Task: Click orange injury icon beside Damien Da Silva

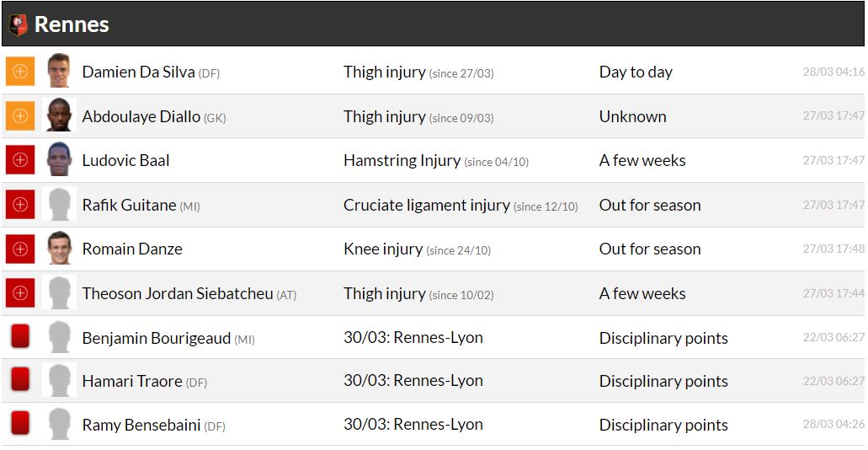Action: [20, 72]
